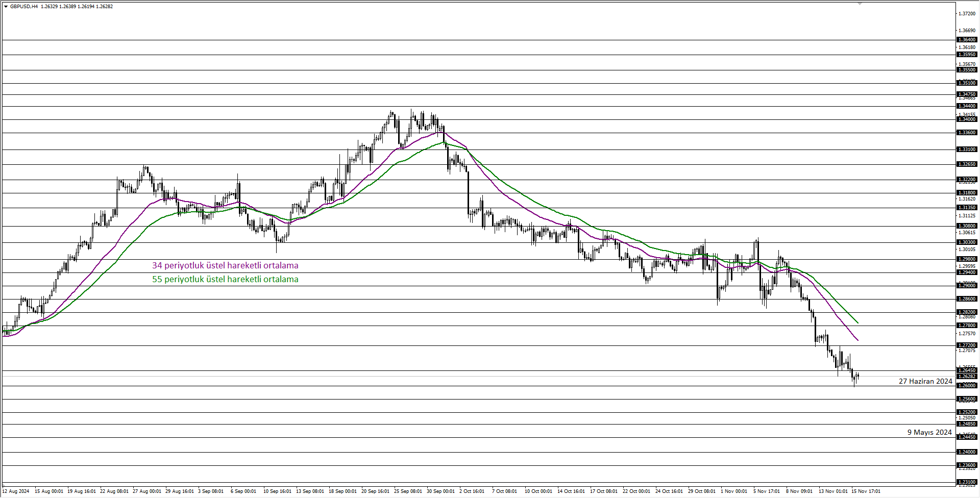Click the 1.26000 price level tag
980x498 pixels.
click(966, 386)
